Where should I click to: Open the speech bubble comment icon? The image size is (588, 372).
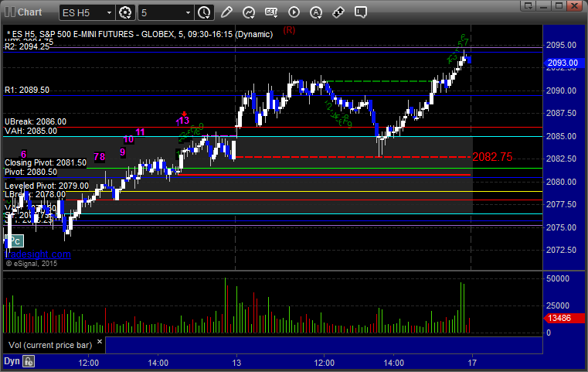360,12
